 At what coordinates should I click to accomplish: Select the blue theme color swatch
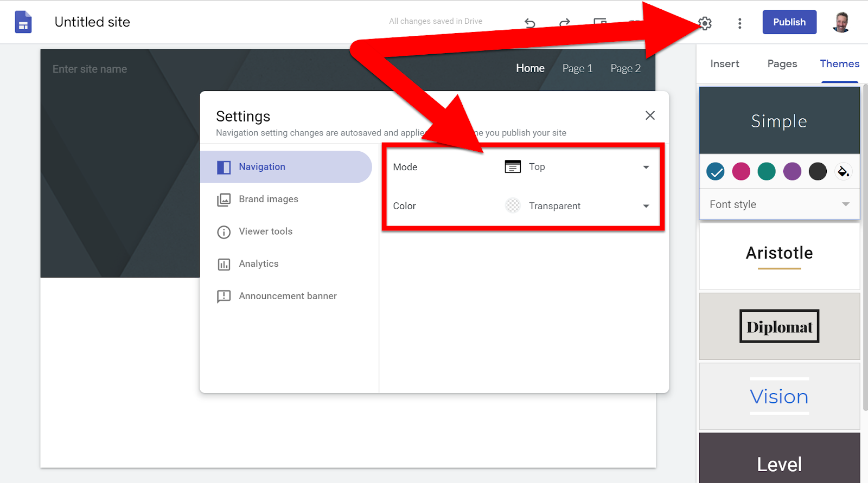point(716,171)
